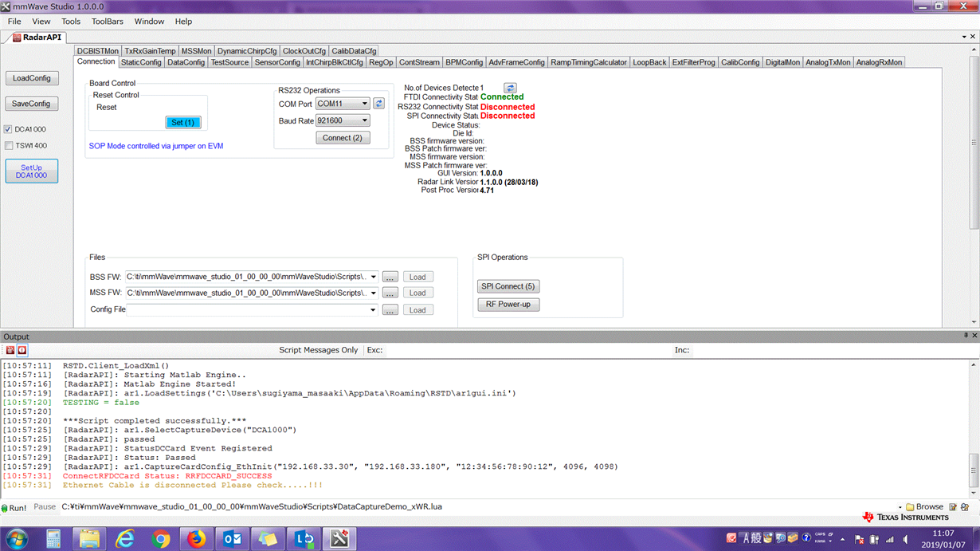Open File Explorer from the taskbar

[x=89, y=539]
